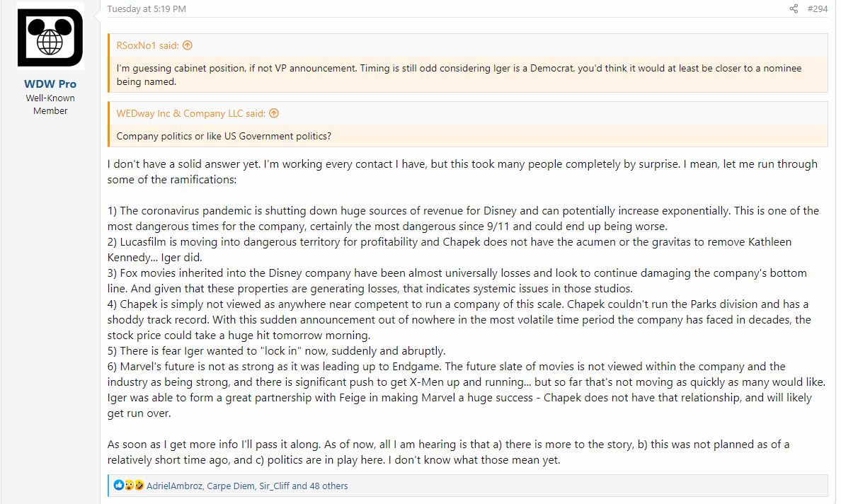The width and height of the screenshot is (841, 504).
Task: Open the WDW Pro username profile link
Action: pos(50,84)
